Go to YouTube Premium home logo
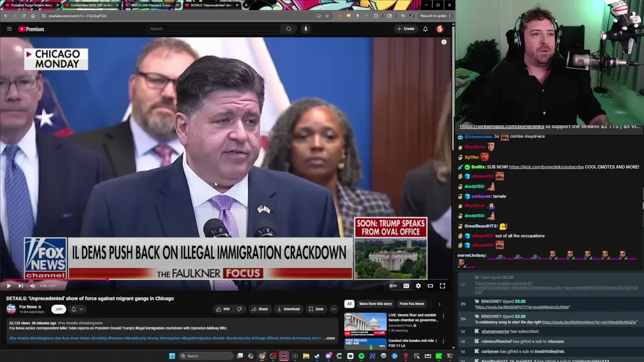The image size is (644, 362). pyautogui.click(x=31, y=29)
